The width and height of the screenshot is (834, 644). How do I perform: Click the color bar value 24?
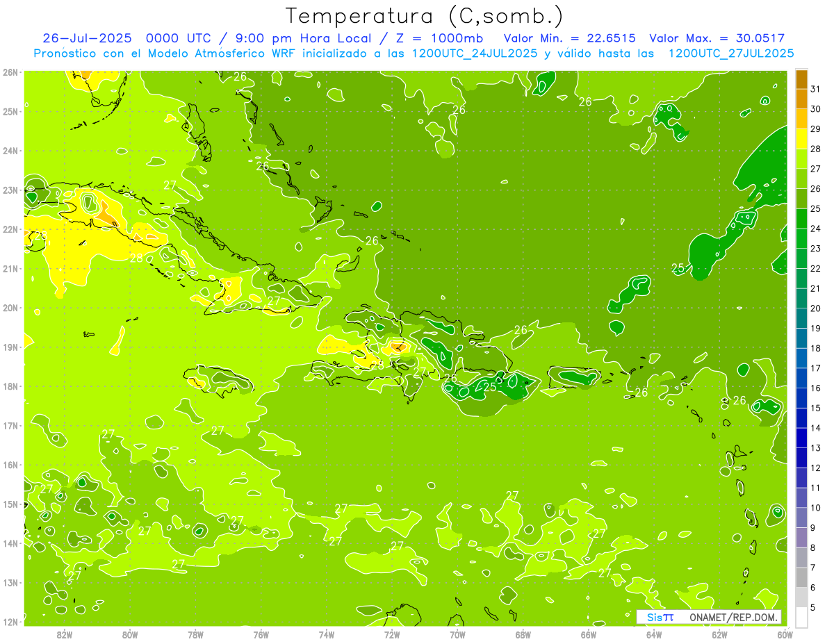coord(815,229)
